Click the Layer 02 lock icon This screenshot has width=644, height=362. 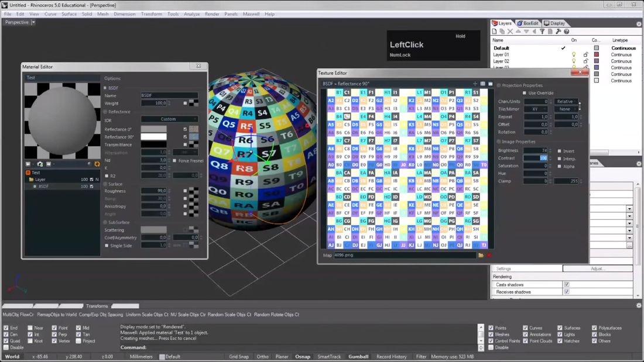click(x=585, y=61)
